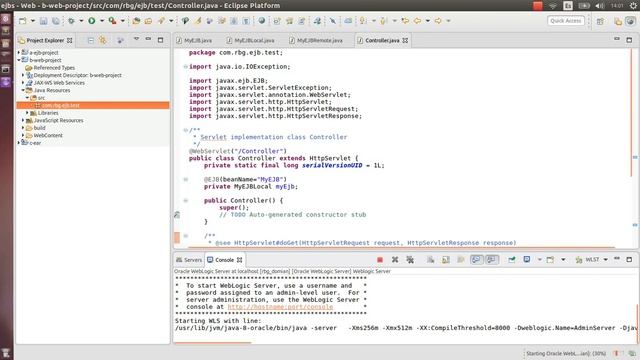Click the Ubuntu network Wi-Fi indicator
This screenshot has width=640, height=360.
553,6
